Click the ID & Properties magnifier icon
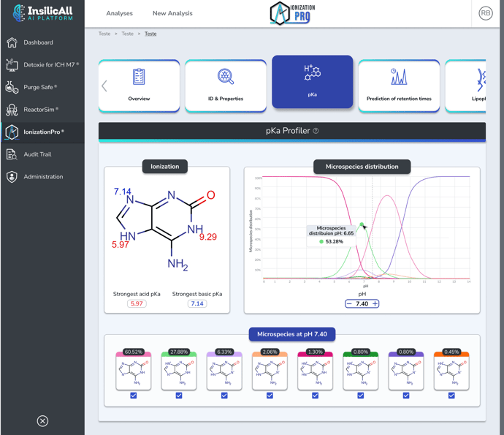Screen dimensions: 504x435 pyautogui.click(x=225, y=77)
